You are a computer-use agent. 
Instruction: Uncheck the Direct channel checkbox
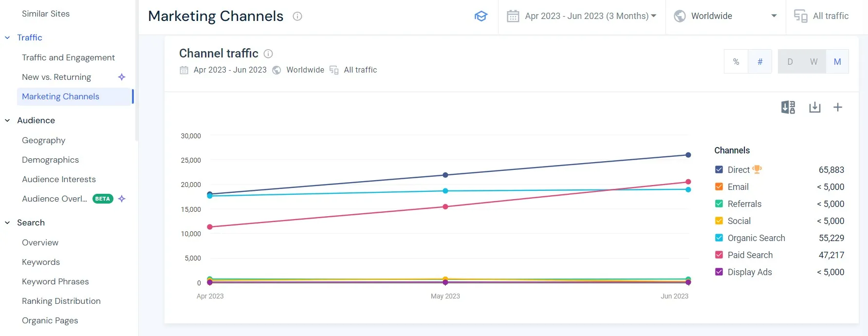click(x=719, y=169)
